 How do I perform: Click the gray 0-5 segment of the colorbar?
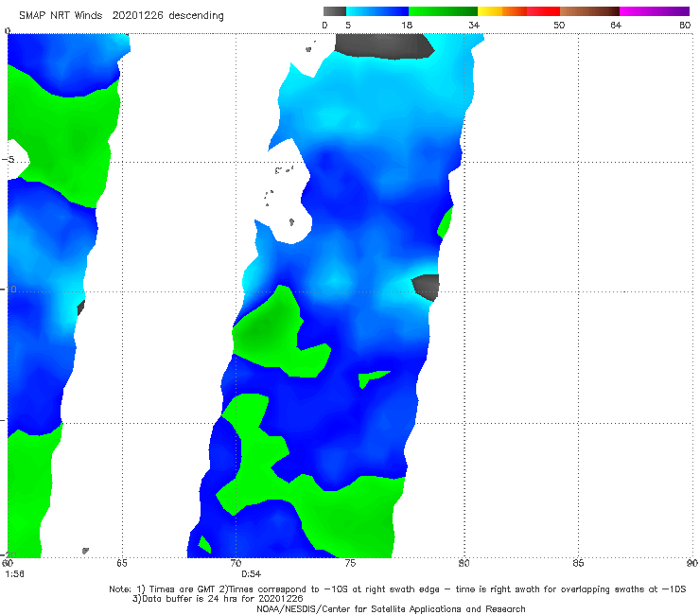point(335,11)
